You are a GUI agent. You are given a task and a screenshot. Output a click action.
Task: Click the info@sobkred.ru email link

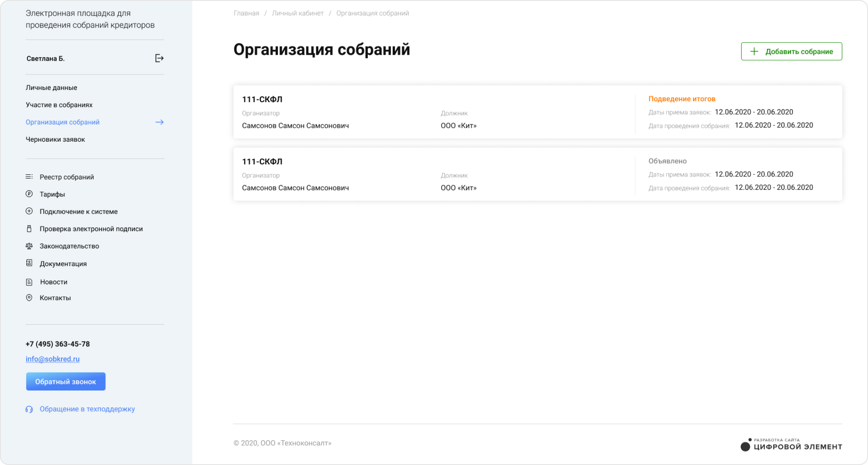click(x=52, y=359)
